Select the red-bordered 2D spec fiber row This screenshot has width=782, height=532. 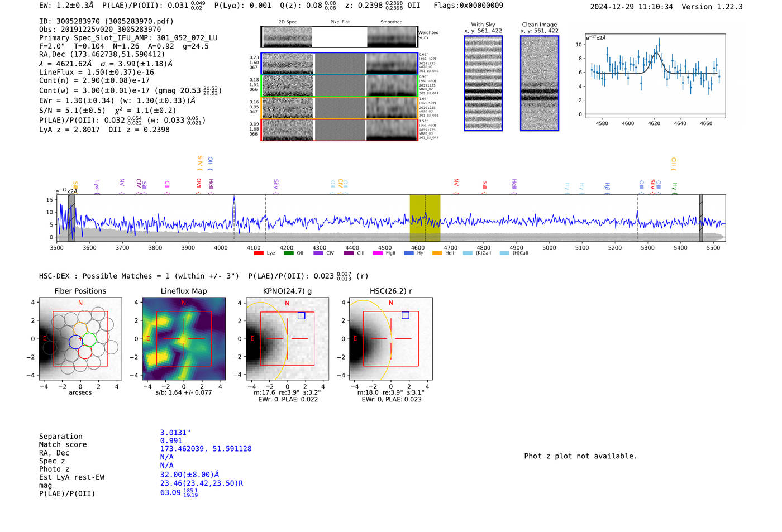(339, 130)
